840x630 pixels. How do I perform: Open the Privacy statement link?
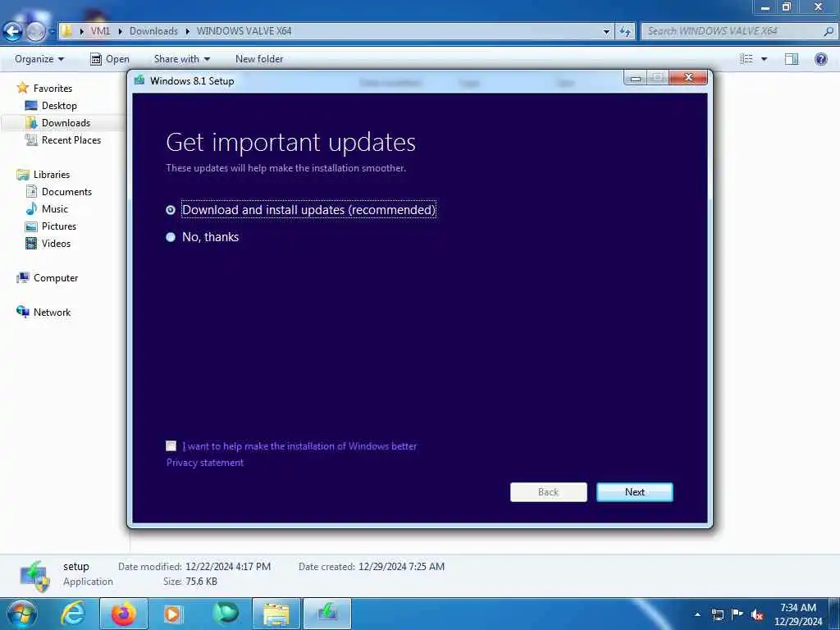[x=204, y=463]
